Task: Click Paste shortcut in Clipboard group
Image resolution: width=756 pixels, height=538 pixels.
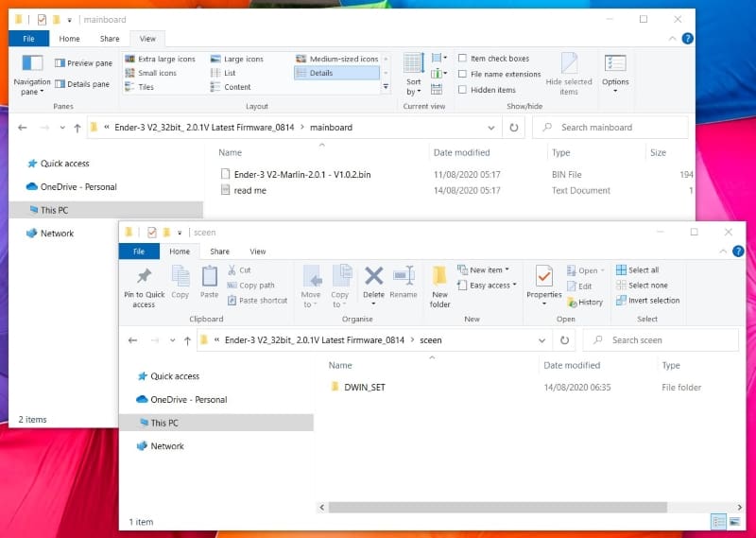Action: (257, 300)
